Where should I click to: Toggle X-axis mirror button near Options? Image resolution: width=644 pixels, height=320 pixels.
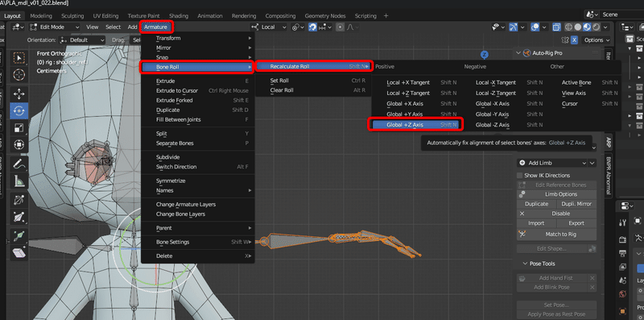click(574, 39)
